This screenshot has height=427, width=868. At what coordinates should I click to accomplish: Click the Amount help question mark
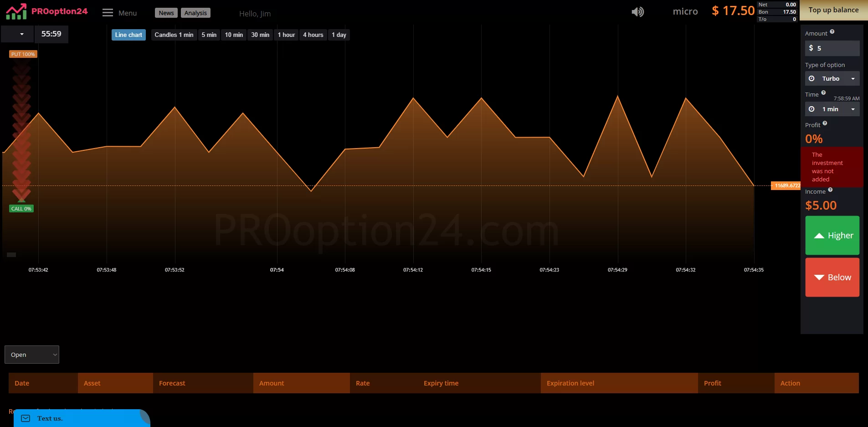pyautogui.click(x=832, y=32)
